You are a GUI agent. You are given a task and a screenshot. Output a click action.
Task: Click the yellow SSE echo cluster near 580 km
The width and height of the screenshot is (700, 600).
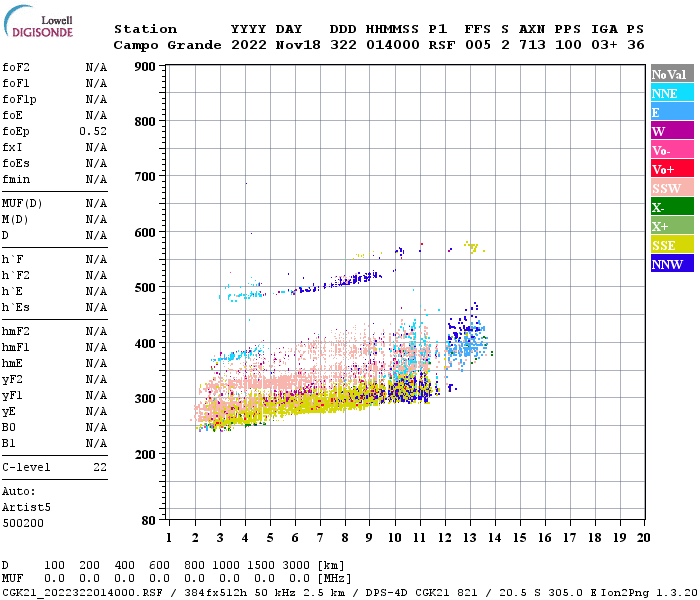pyautogui.click(x=473, y=247)
